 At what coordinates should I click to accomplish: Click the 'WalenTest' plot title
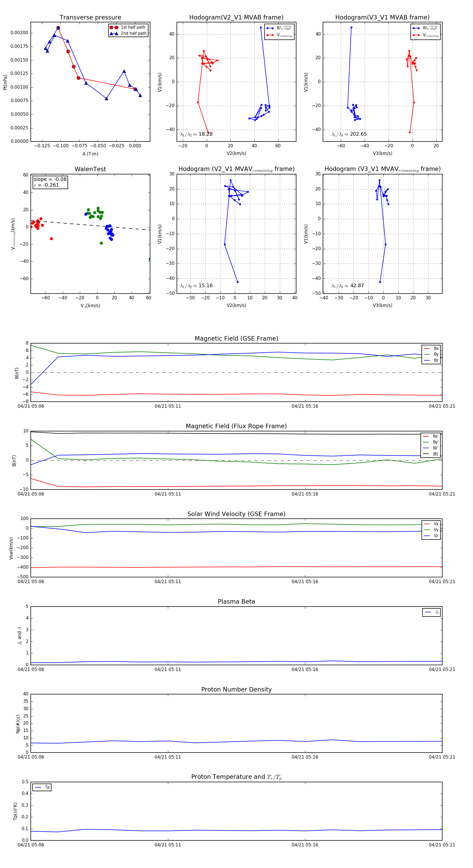point(90,169)
